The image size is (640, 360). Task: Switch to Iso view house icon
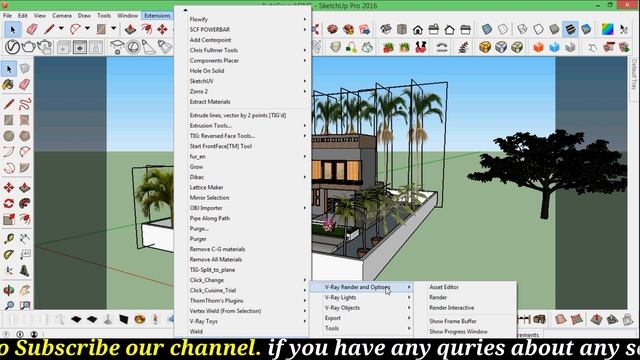pos(386,29)
